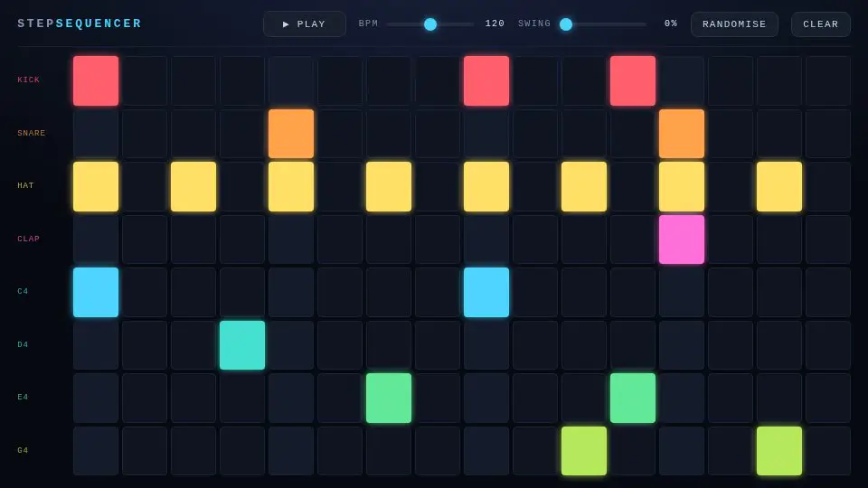
Task: Click the HAT row label
Action: point(25,185)
